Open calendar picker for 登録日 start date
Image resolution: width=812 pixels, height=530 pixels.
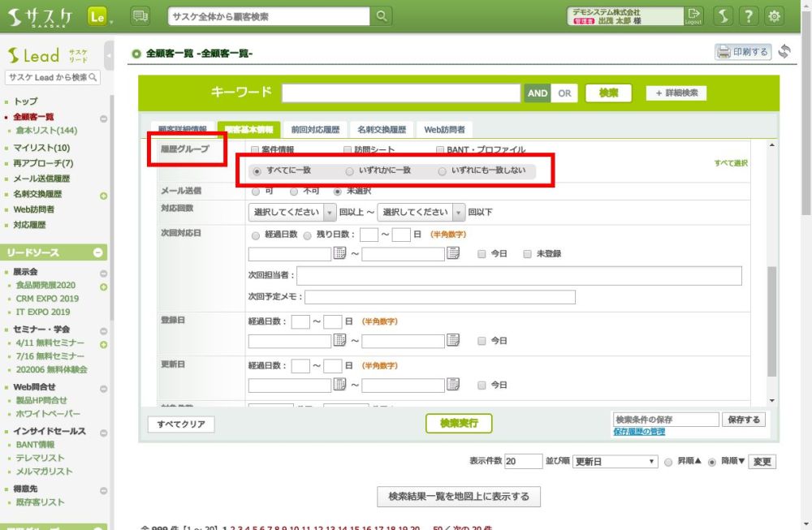[339, 342]
